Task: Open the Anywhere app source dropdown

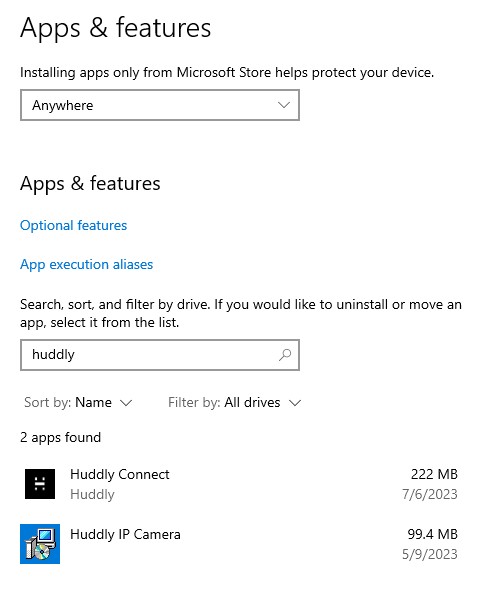Action: coord(160,105)
